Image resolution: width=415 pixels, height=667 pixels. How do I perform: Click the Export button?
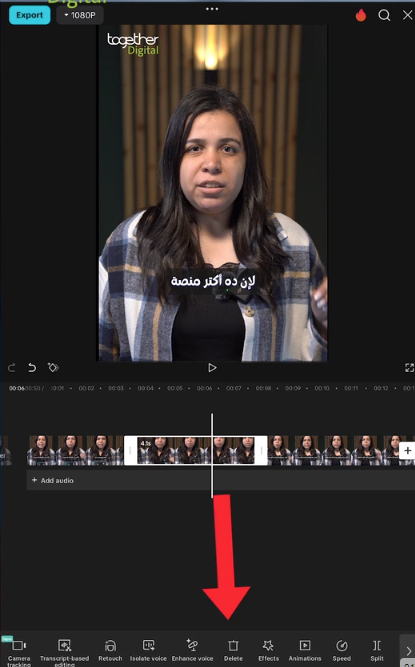[29, 15]
